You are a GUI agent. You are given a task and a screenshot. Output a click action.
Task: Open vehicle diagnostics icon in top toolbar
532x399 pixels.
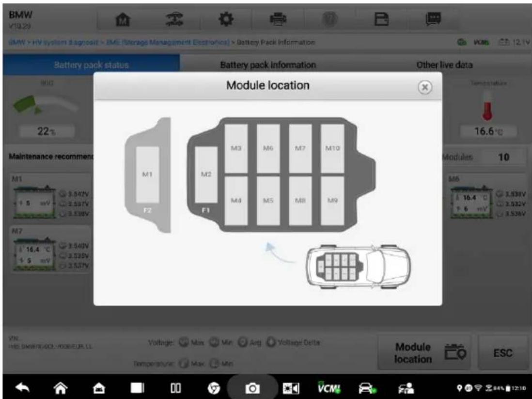(x=175, y=20)
